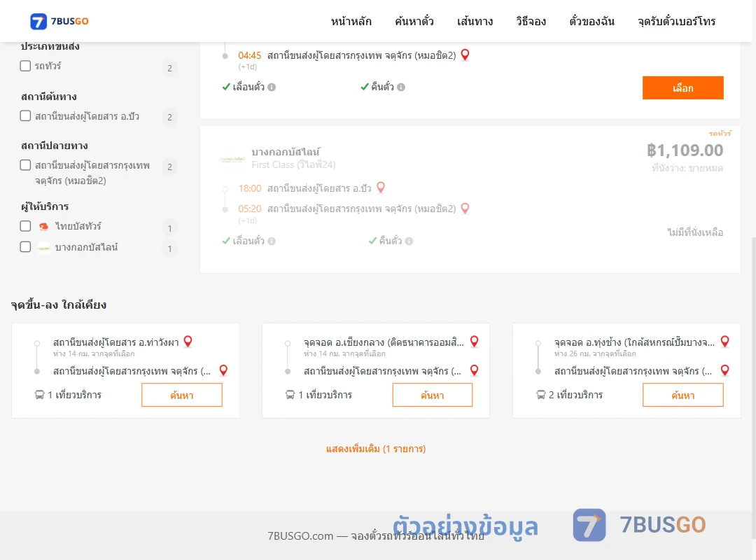Click ค้นหา button in อ.เชียงกลาง card
Viewport: 756px width, 560px height.
pyautogui.click(x=433, y=395)
